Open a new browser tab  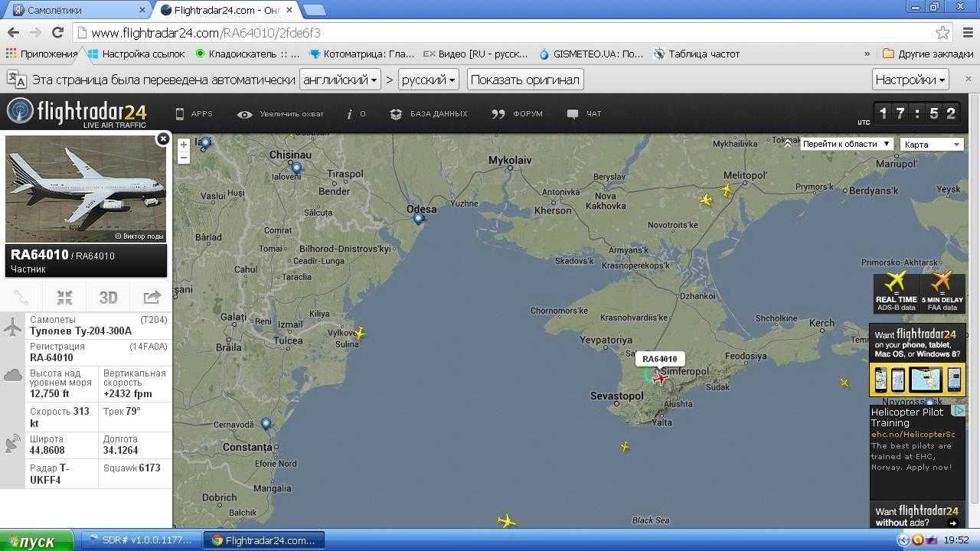coord(314,10)
